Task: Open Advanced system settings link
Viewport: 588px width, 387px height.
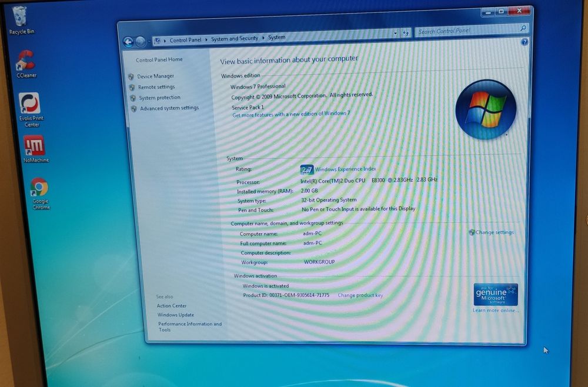Action: 169,108
